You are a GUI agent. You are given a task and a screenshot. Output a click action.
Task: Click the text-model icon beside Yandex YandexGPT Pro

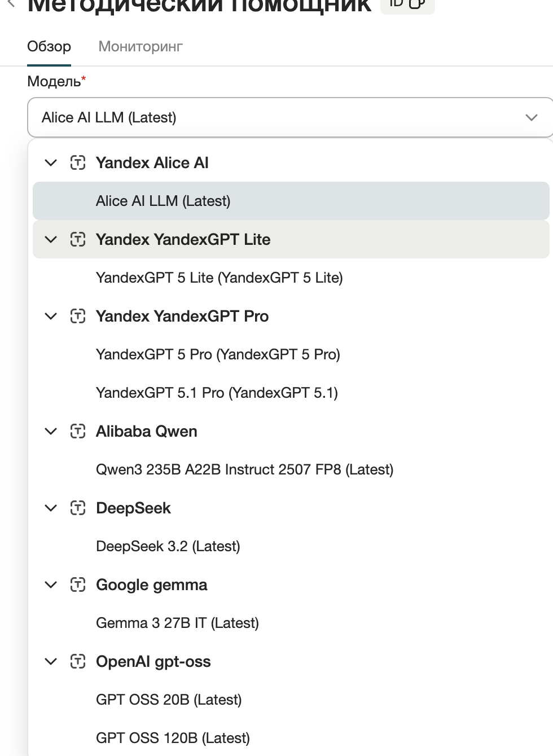pyautogui.click(x=78, y=317)
